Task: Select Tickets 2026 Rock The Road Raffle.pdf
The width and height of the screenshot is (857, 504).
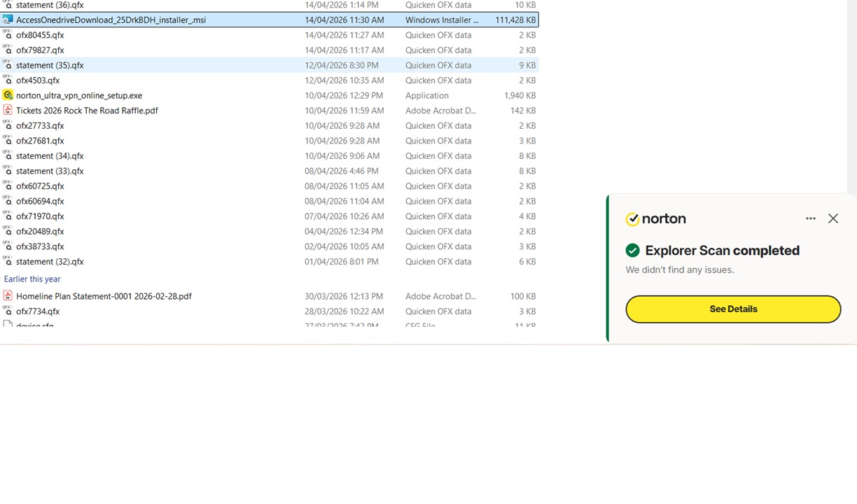Action: tap(87, 111)
